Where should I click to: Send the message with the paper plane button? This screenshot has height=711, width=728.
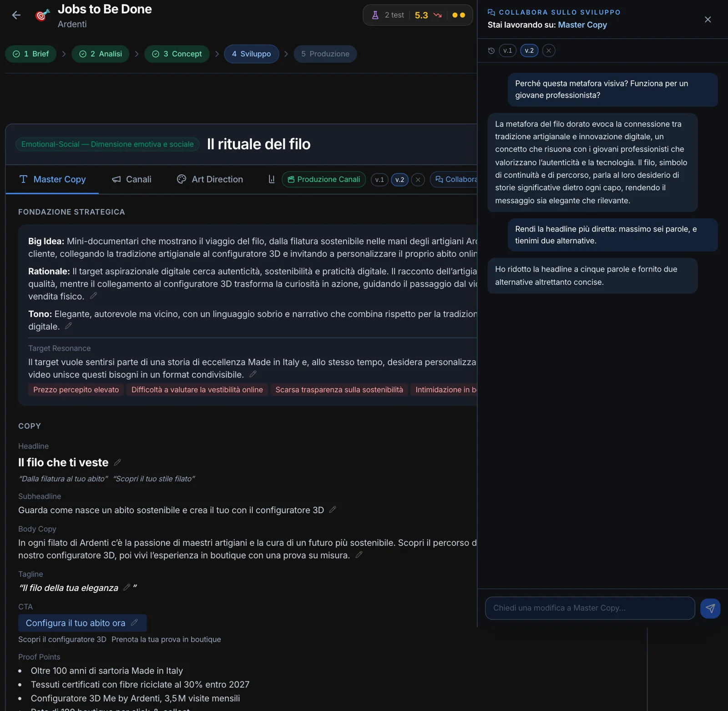710,608
